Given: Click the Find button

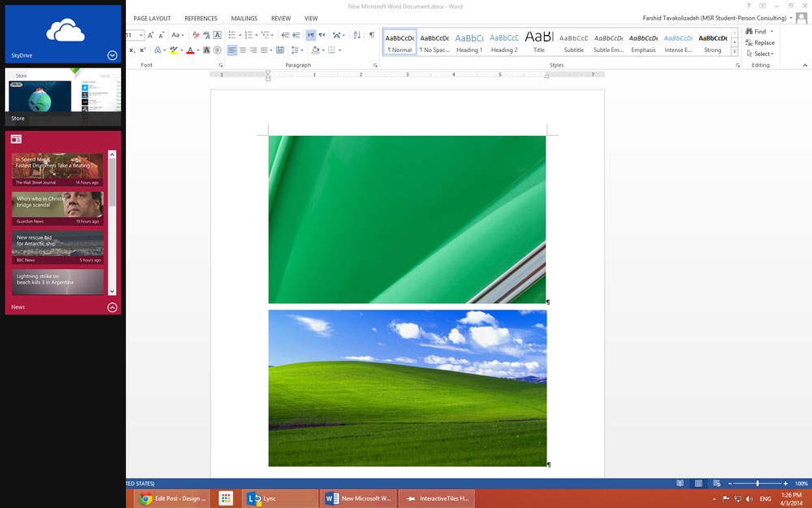Looking at the screenshot, I should pyautogui.click(x=756, y=31).
